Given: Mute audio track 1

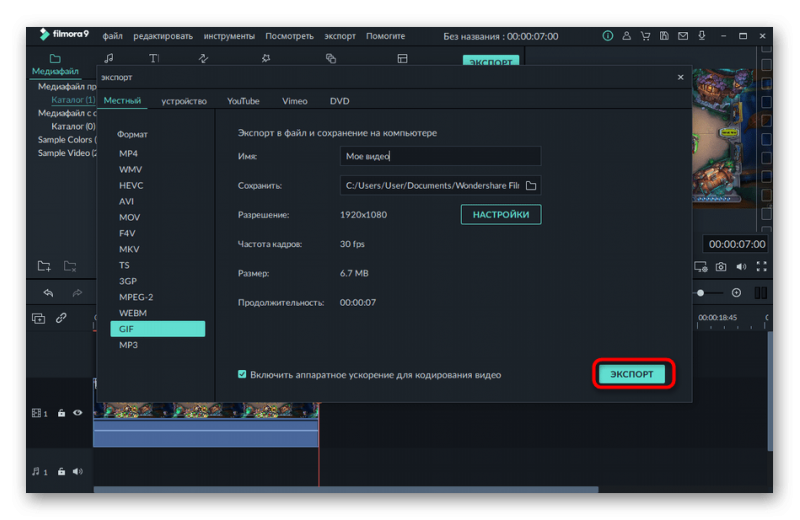Looking at the screenshot, I should tap(78, 472).
